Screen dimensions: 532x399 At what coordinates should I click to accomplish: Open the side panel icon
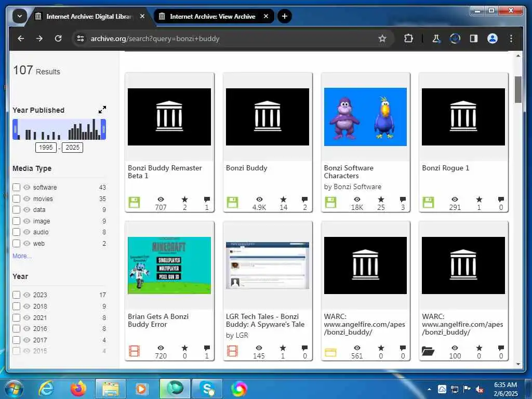point(474,38)
